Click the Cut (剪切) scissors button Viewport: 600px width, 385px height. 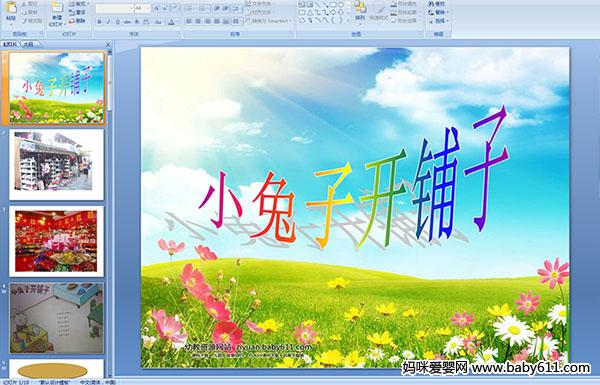tap(30, 4)
